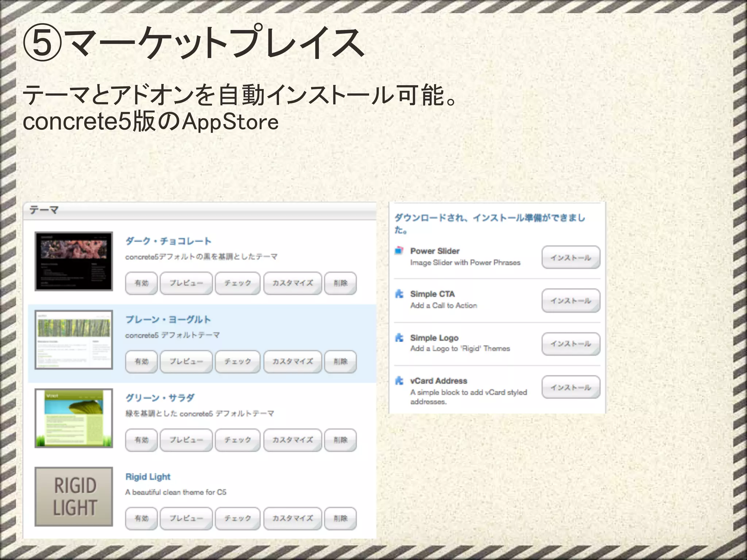747x560 pixels.
Task: Activate ダーク・チョコレート with 有効 button
Action: 142,283
